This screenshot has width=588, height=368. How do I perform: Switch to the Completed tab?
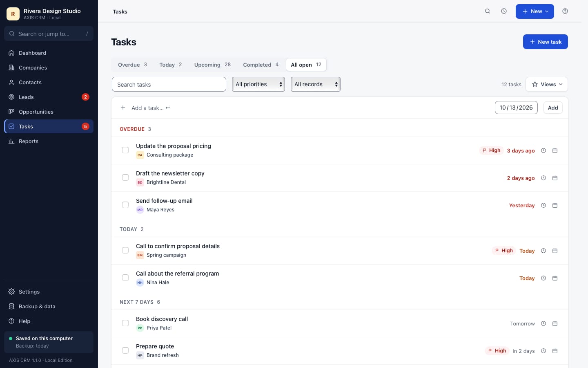tap(261, 65)
